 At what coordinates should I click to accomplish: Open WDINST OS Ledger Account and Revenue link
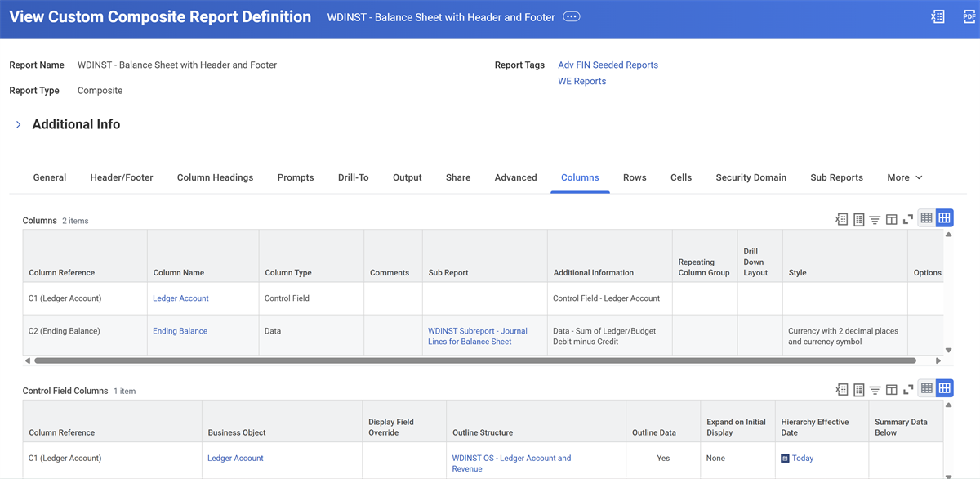click(511, 463)
